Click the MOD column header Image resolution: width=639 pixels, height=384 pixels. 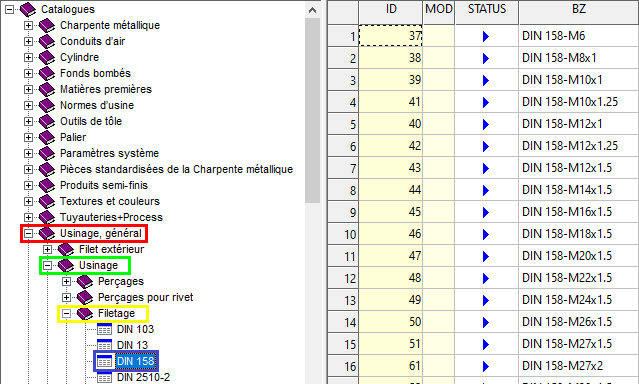438,12
